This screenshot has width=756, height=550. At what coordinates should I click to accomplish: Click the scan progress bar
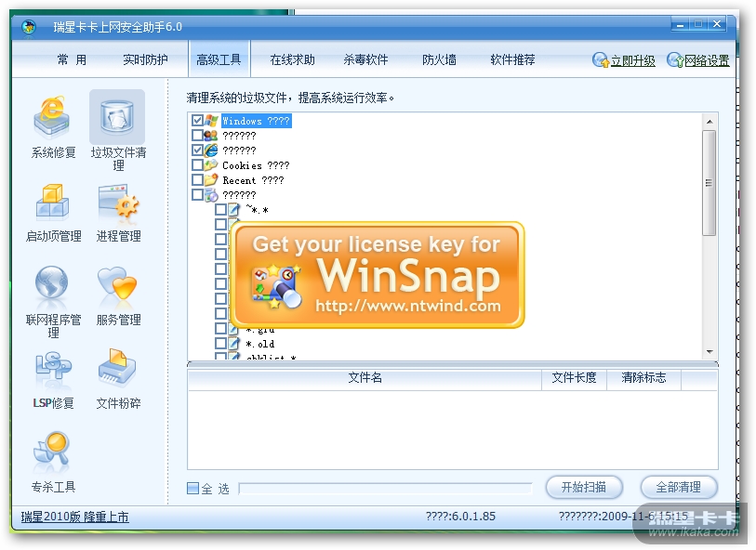tap(386, 489)
